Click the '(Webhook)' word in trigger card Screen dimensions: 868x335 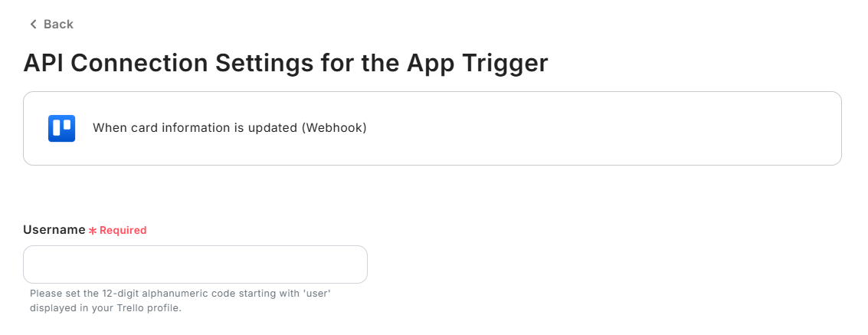[334, 128]
